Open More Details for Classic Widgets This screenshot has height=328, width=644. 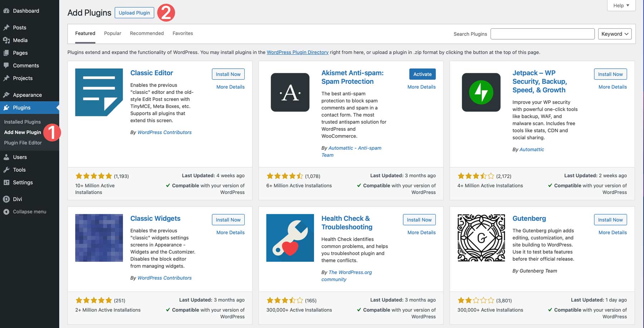(x=230, y=232)
